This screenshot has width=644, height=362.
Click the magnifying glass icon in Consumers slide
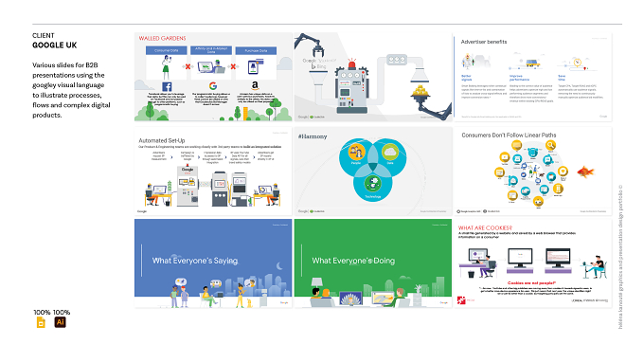pos(550,145)
